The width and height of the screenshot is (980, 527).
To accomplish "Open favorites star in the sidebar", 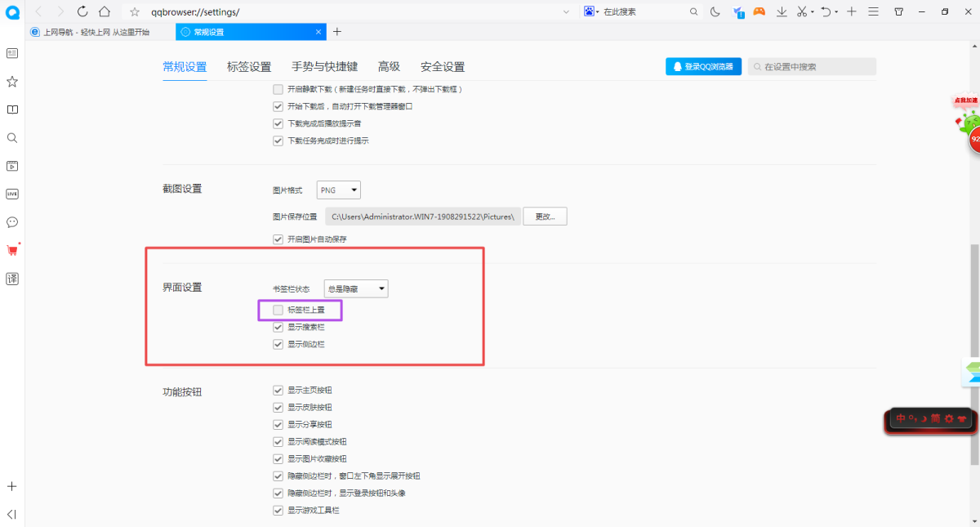I will click(x=12, y=82).
